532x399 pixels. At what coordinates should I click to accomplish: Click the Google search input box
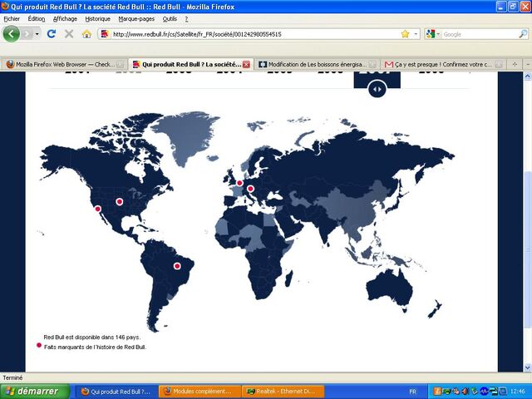tap(480, 34)
